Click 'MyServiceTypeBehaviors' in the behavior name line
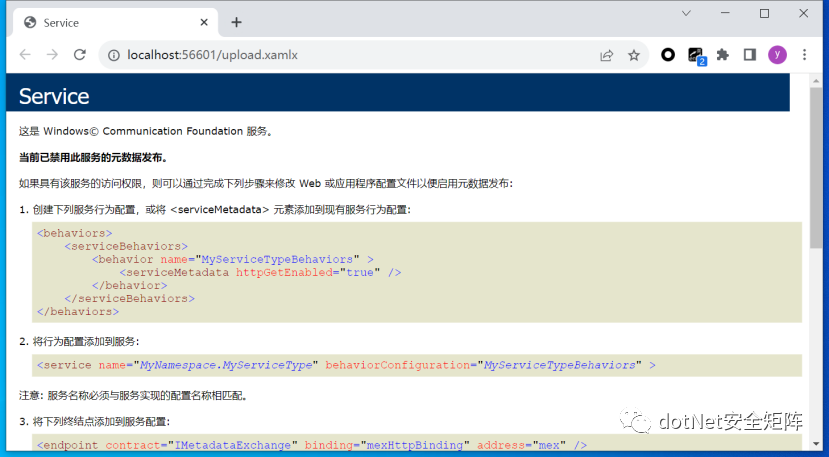The image size is (829, 457). click(277, 259)
